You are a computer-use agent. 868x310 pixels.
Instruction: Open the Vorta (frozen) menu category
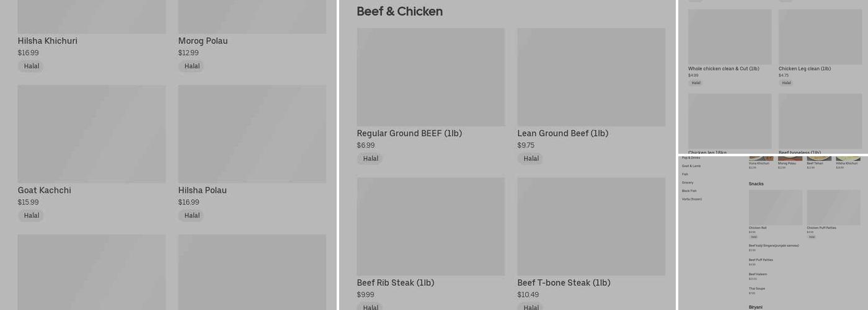pos(692,199)
